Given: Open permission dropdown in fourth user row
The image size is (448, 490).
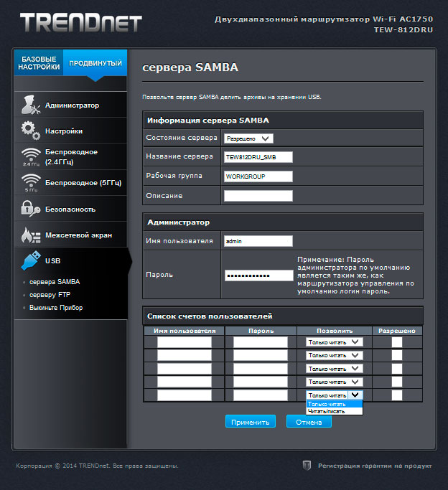Looking at the screenshot, I should point(334,382).
